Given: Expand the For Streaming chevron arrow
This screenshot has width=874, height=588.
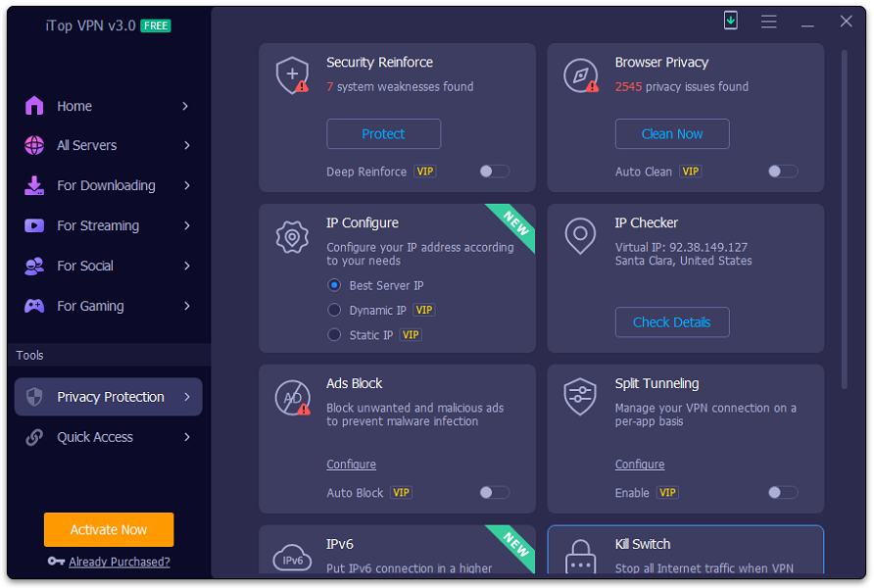Looking at the screenshot, I should [186, 226].
